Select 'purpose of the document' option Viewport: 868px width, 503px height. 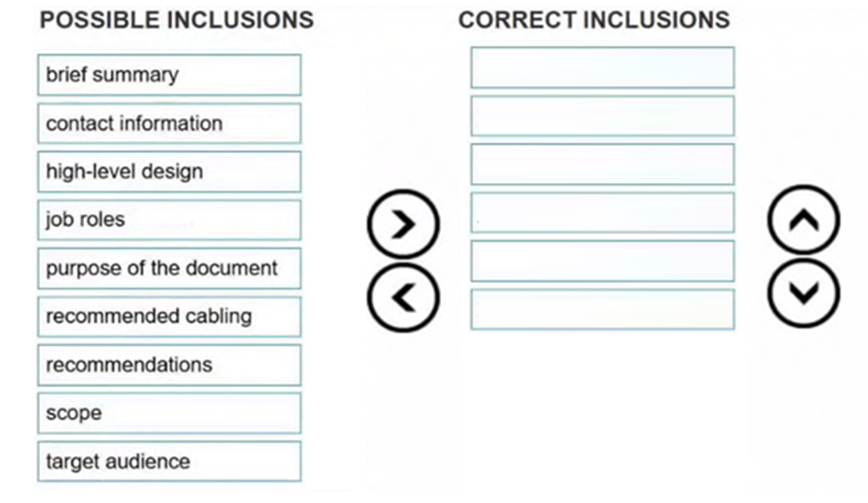(x=169, y=269)
